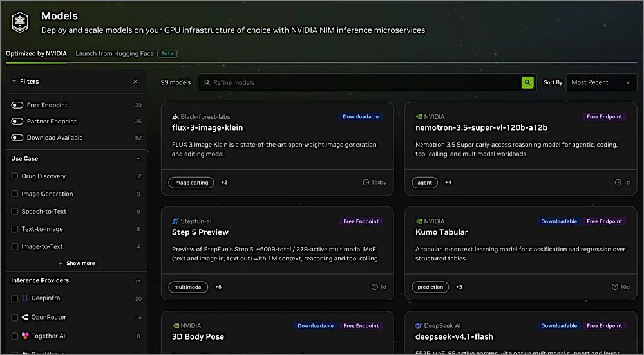Expand +6 more tags on Step 5 Preview
The height and width of the screenshot is (355, 644).
click(x=218, y=287)
